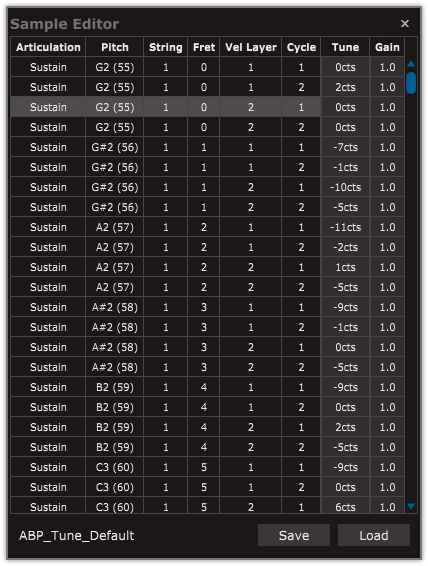Click the Pitch column header

114,47
